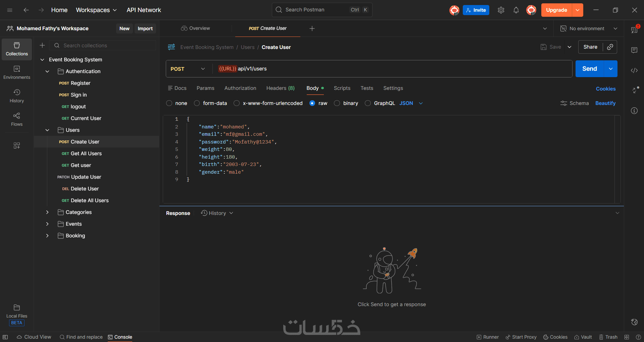This screenshot has width=644, height=342.
Task: Select the form-data body type
Action: coord(197,103)
